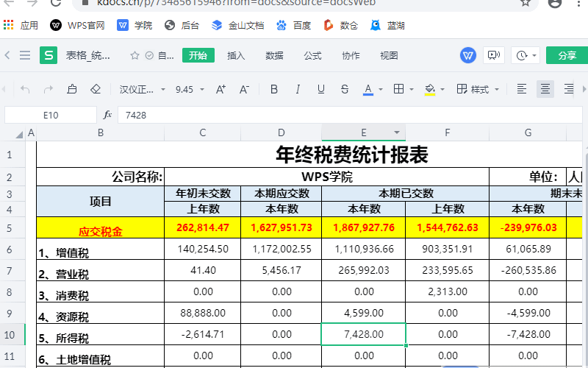The width and height of the screenshot is (588, 368).
Task: Switch to the 视图 tab
Action: (x=389, y=56)
